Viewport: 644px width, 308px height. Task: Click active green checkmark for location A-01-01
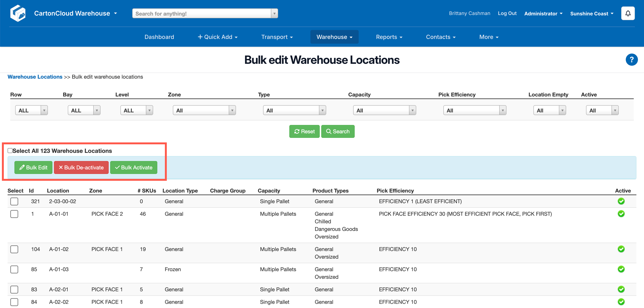pos(621,214)
